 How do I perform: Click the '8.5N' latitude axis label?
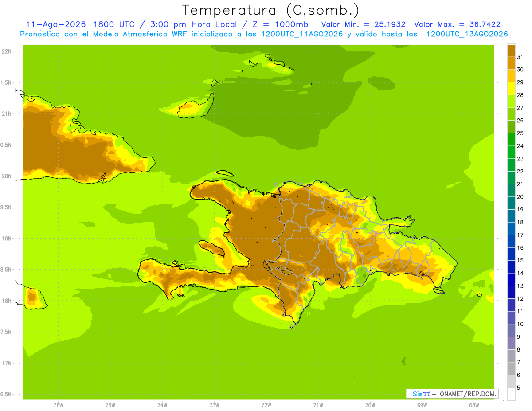coord(7,270)
